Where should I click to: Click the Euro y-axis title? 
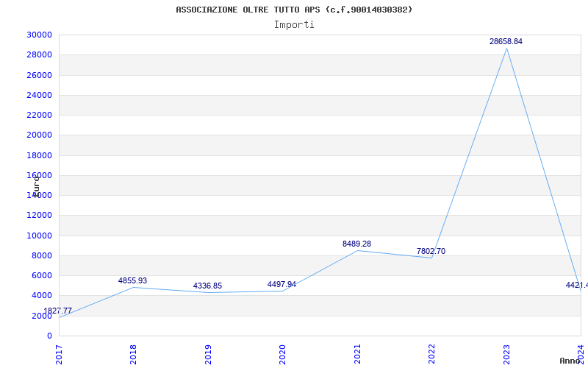[36, 186]
